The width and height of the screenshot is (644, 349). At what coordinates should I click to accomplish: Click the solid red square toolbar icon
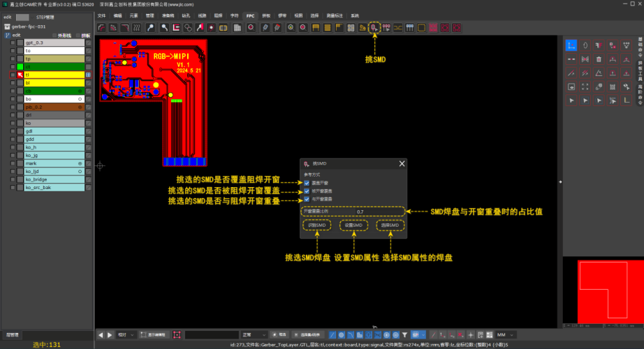[433, 28]
